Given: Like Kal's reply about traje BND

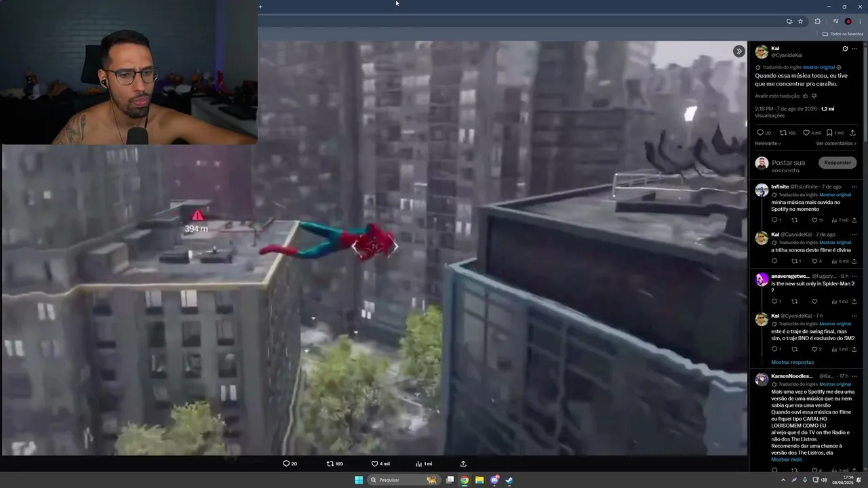Looking at the screenshot, I should coord(816,349).
